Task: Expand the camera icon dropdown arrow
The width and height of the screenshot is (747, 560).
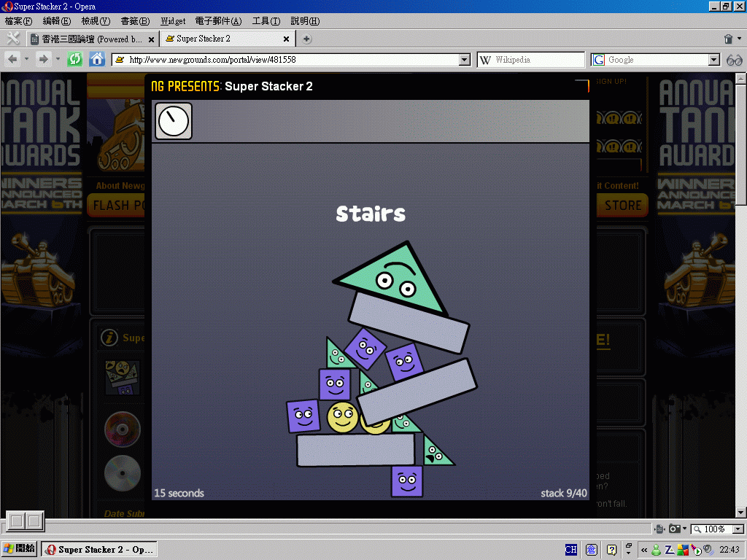Action: (684, 529)
